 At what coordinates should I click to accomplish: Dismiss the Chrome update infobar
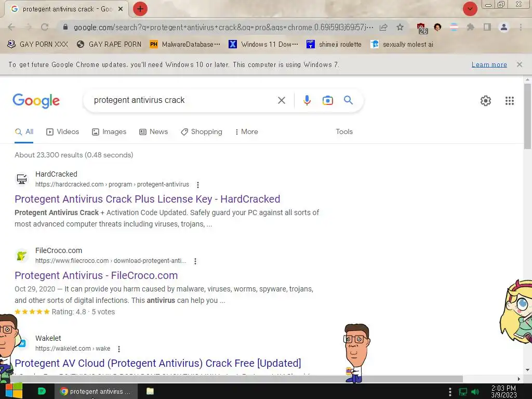click(520, 64)
